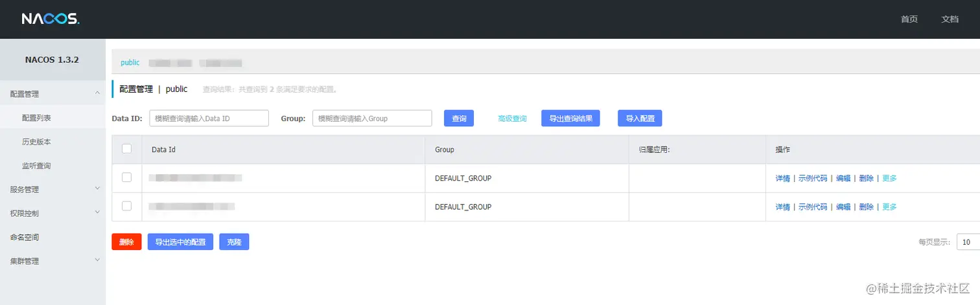Click the 克隆 button
Screen dimensions: 980x305
tap(234, 242)
